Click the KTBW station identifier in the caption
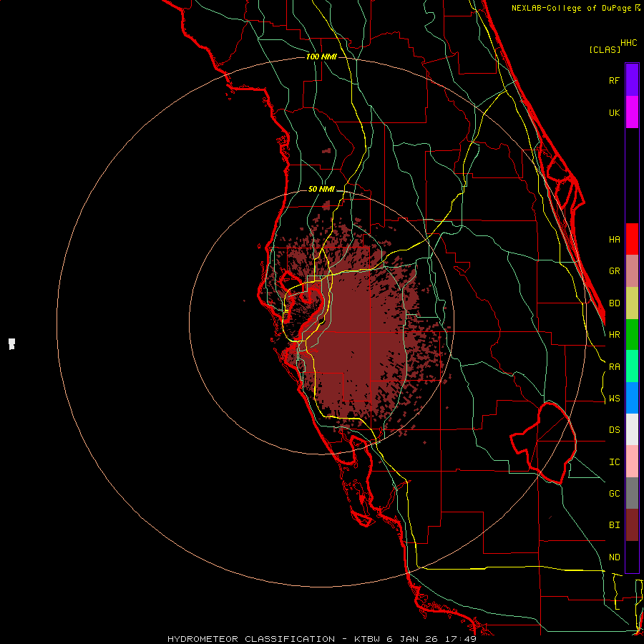Viewport: 644px width, 644px height. click(366, 639)
